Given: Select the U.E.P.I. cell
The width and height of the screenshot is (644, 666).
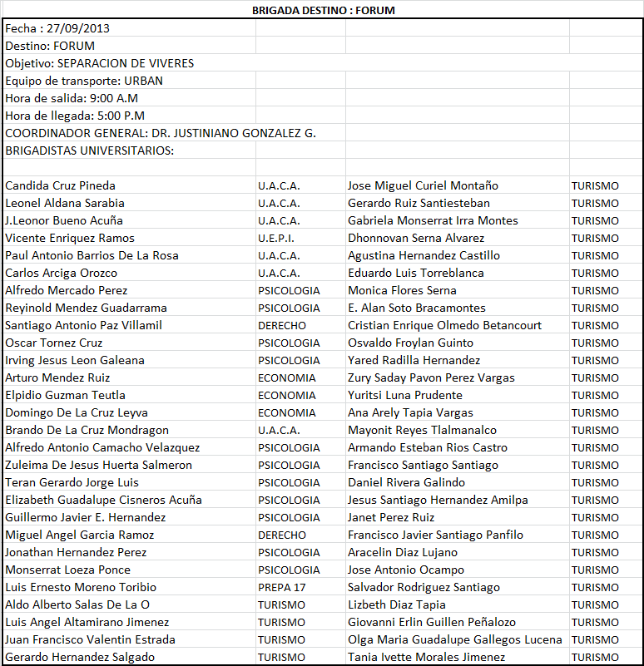Looking at the screenshot, I should (278, 238).
